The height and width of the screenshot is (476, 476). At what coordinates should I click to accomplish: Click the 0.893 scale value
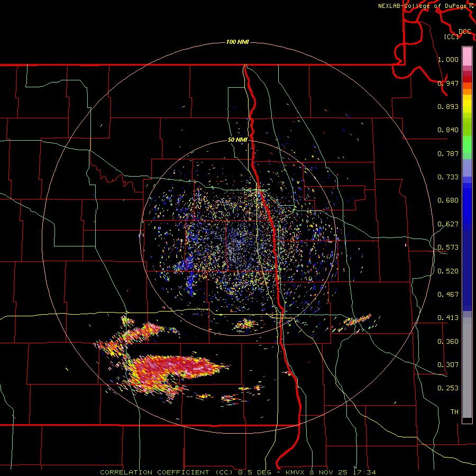(x=448, y=106)
